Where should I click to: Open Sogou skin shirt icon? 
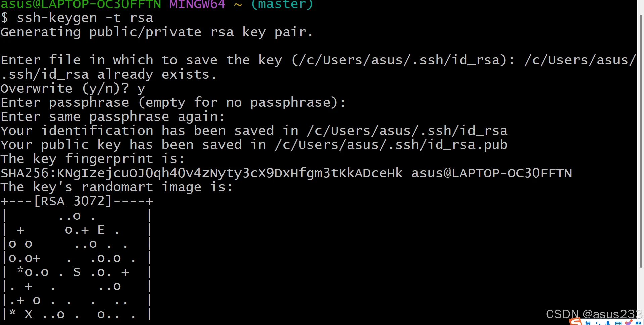pos(629,323)
